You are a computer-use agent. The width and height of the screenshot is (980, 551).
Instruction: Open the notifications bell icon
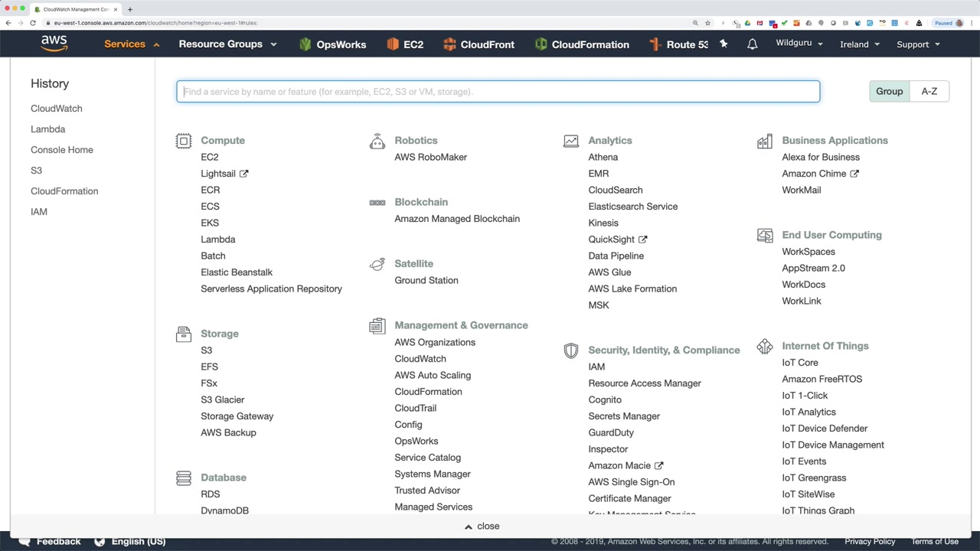click(x=752, y=44)
